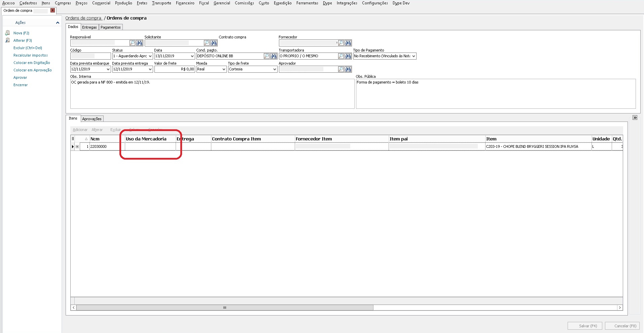Open the Financeiro menu
Screen dimensions: 644x333
coord(185,3)
